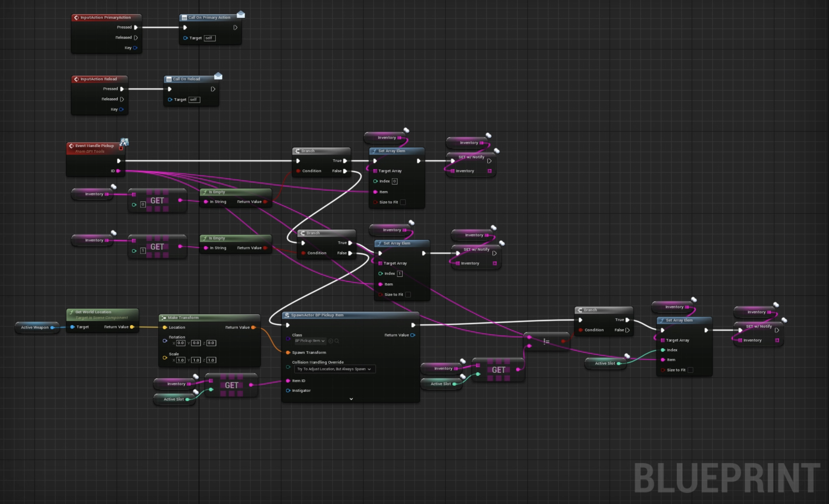Click the Scale Z value field in Make Transform
This screenshot has width=829, height=504.
211,360
